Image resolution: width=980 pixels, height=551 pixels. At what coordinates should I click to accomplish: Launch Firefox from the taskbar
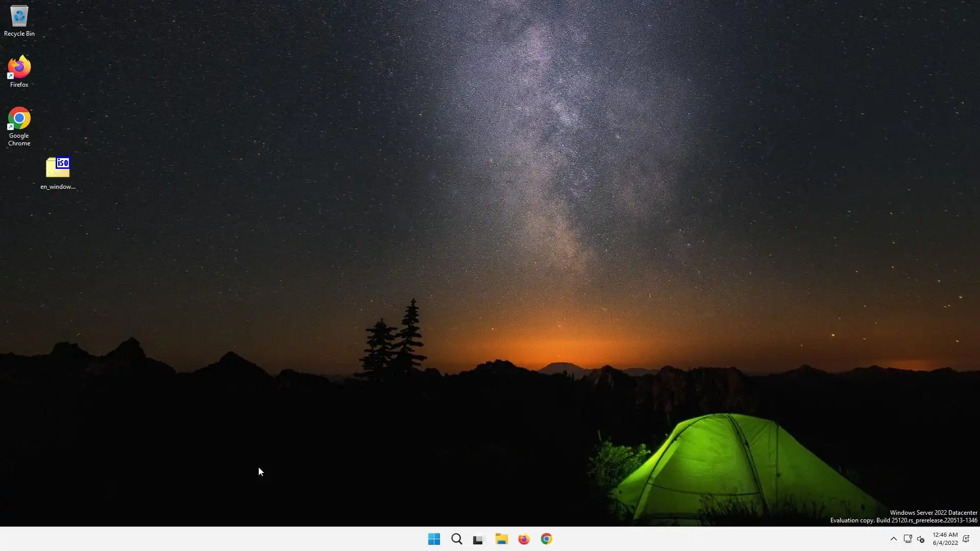524,539
